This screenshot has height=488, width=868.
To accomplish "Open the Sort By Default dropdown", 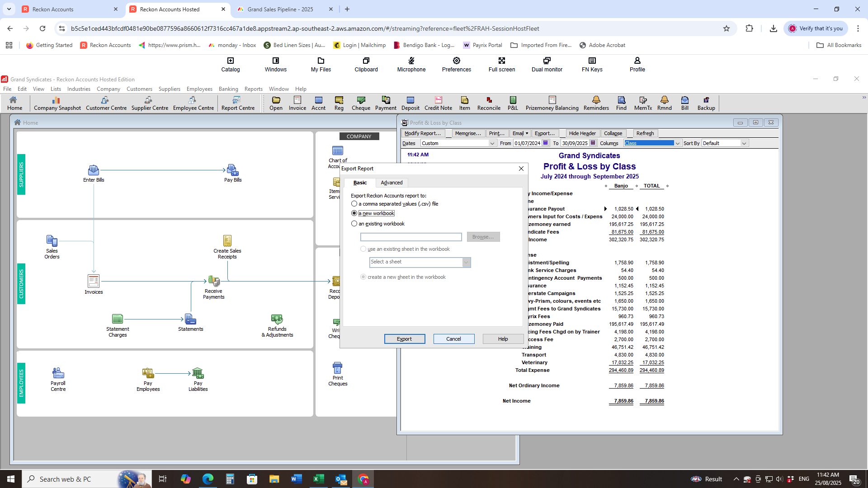I will click(744, 143).
